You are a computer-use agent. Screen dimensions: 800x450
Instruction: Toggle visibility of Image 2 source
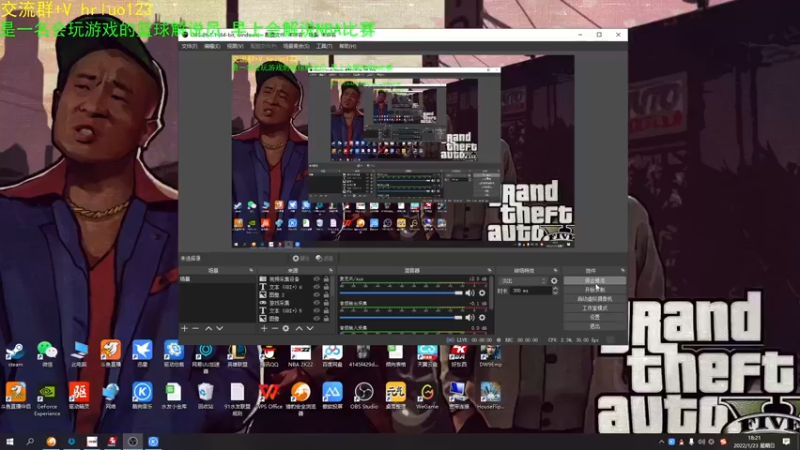(x=316, y=295)
